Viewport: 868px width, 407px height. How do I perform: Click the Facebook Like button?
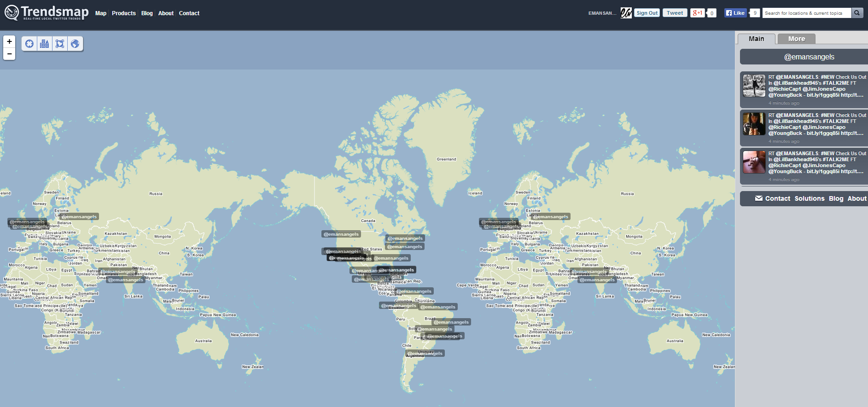coord(735,13)
